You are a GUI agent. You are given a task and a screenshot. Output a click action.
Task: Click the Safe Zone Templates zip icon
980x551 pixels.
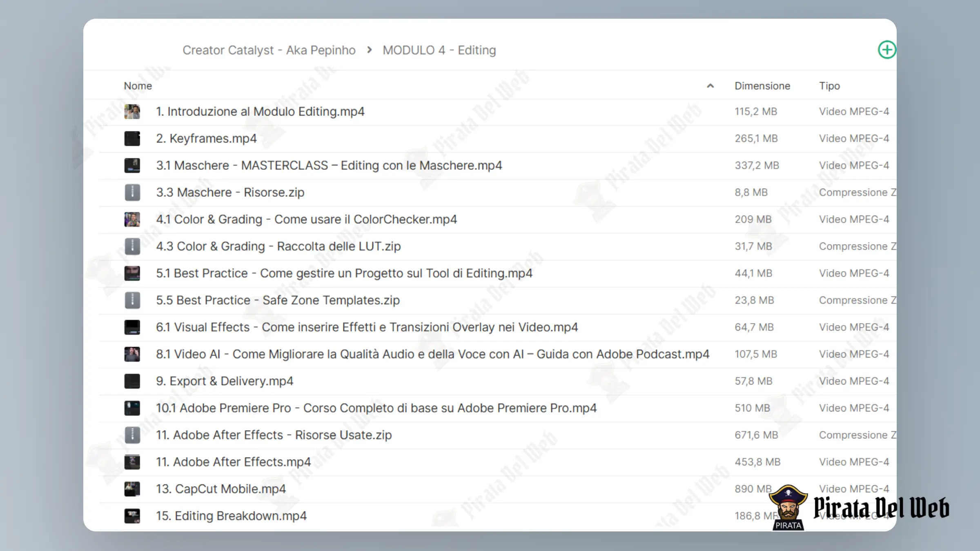132,300
